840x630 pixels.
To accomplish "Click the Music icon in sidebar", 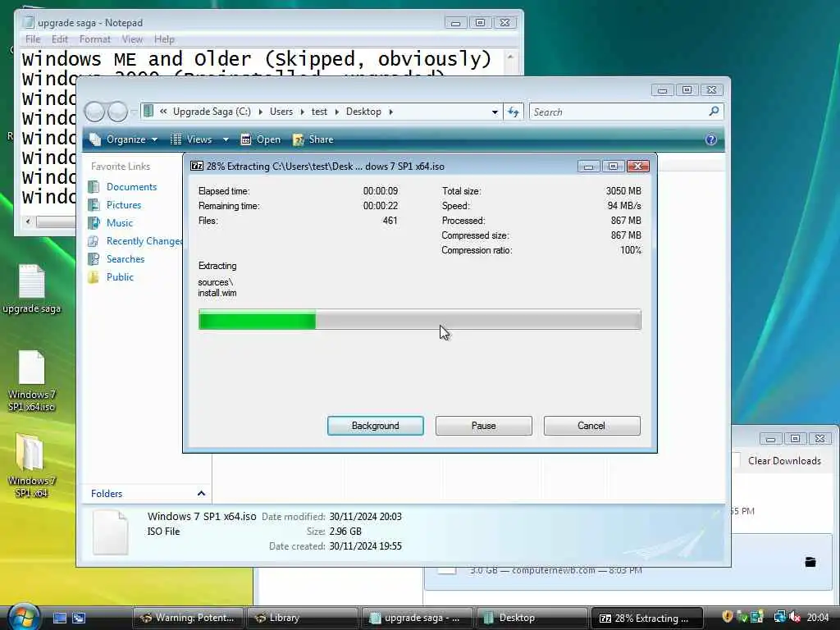I will coord(94,223).
